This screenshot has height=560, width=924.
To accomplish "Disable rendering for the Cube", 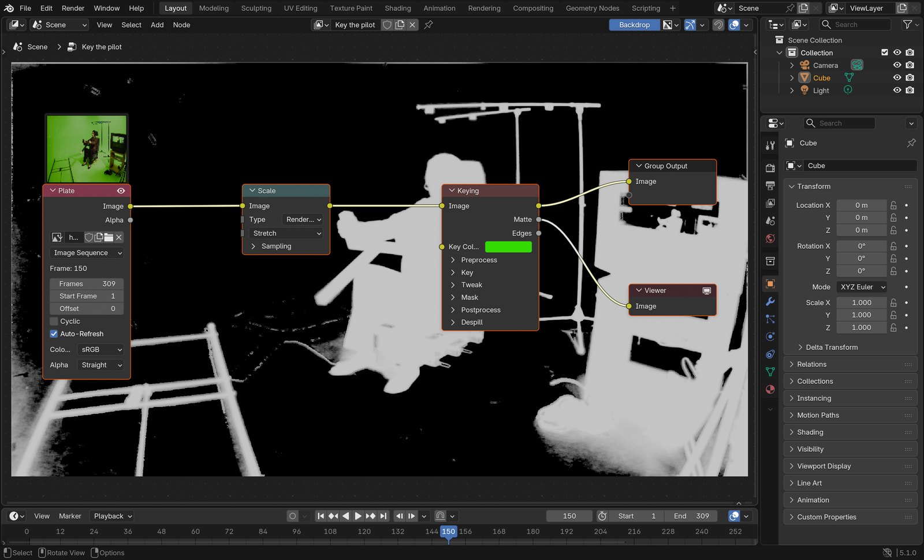I will pos(910,77).
